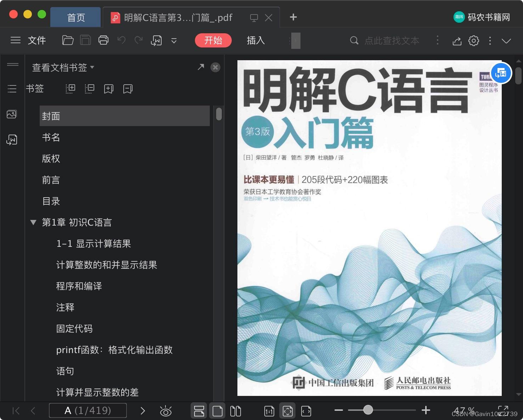Switch to single page view

pos(218,411)
